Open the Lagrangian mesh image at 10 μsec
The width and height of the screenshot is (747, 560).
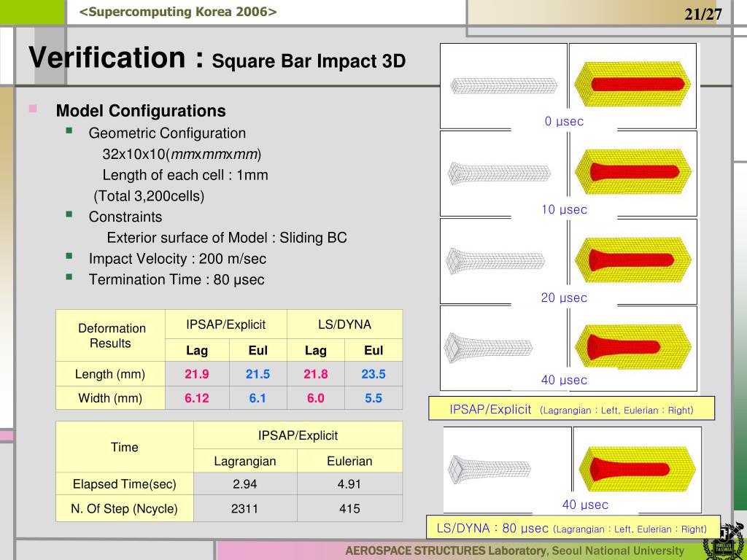pyautogui.click(x=499, y=173)
